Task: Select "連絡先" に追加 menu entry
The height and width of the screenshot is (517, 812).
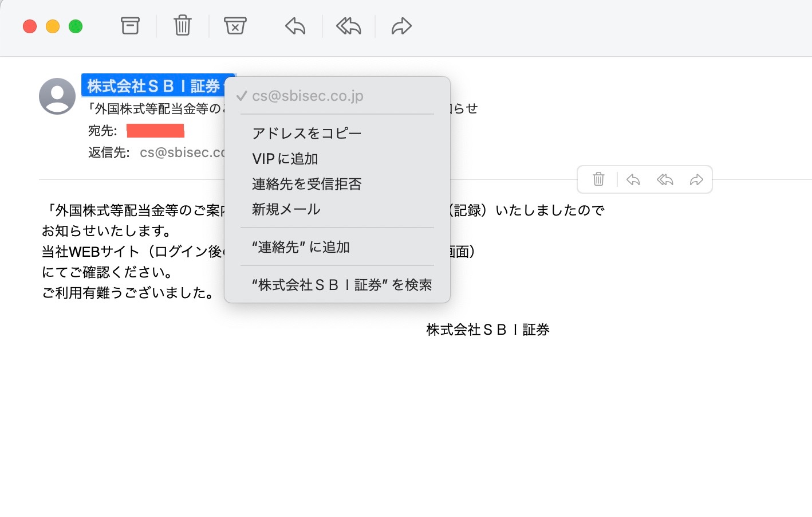Action: (x=337, y=247)
